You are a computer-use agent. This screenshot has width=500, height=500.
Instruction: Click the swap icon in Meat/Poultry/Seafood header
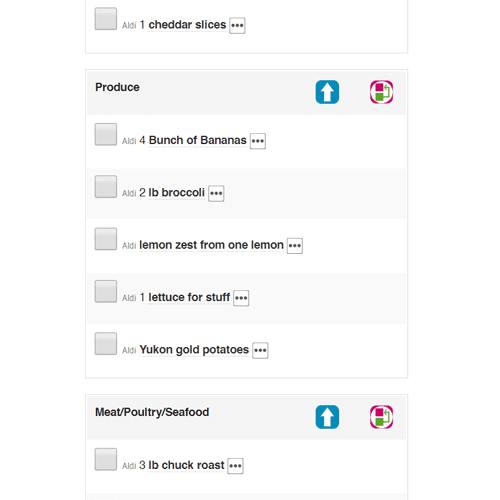pyautogui.click(x=381, y=417)
